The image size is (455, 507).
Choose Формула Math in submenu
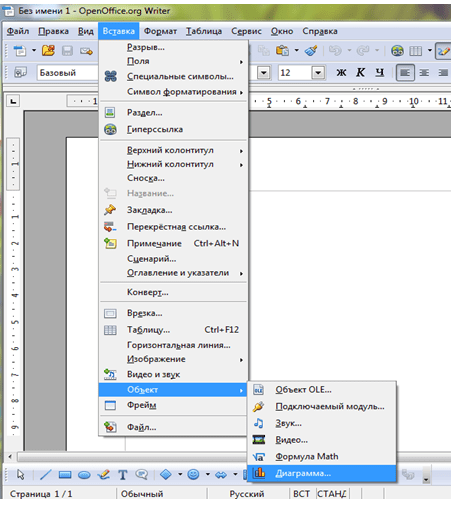[x=322, y=457]
